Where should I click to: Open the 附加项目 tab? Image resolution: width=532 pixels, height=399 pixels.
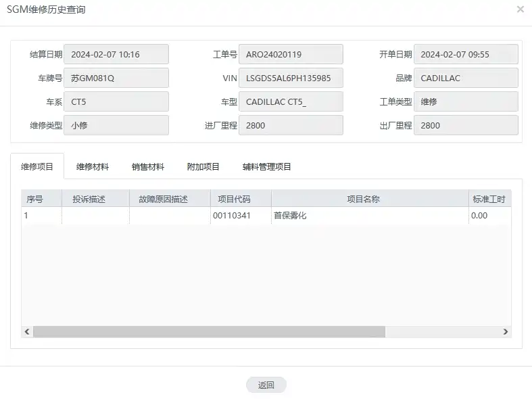(203, 166)
